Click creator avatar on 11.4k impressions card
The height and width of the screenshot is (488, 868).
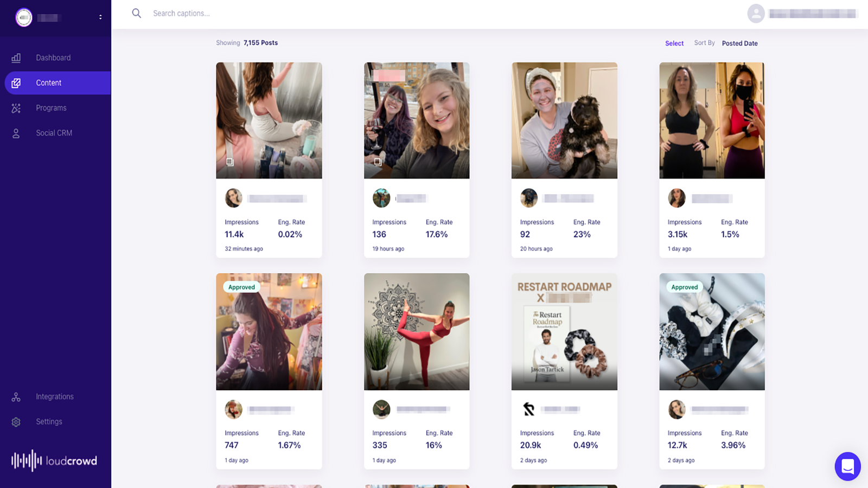click(x=234, y=198)
